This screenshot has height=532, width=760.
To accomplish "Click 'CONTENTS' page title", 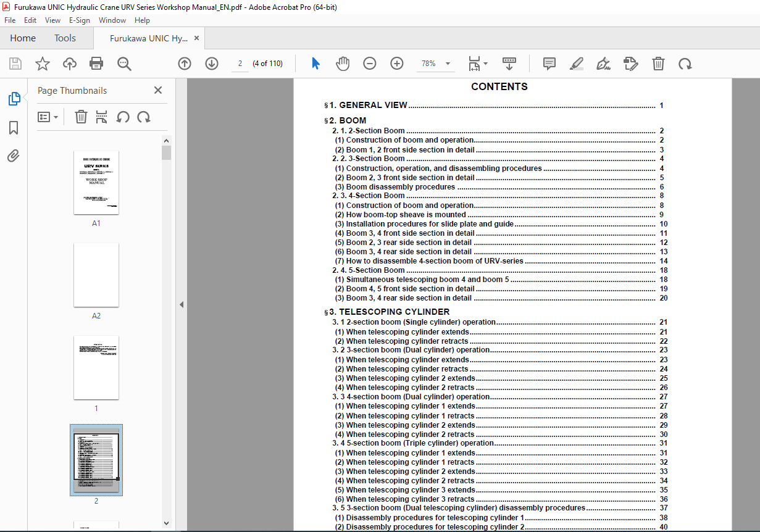I will [x=499, y=87].
